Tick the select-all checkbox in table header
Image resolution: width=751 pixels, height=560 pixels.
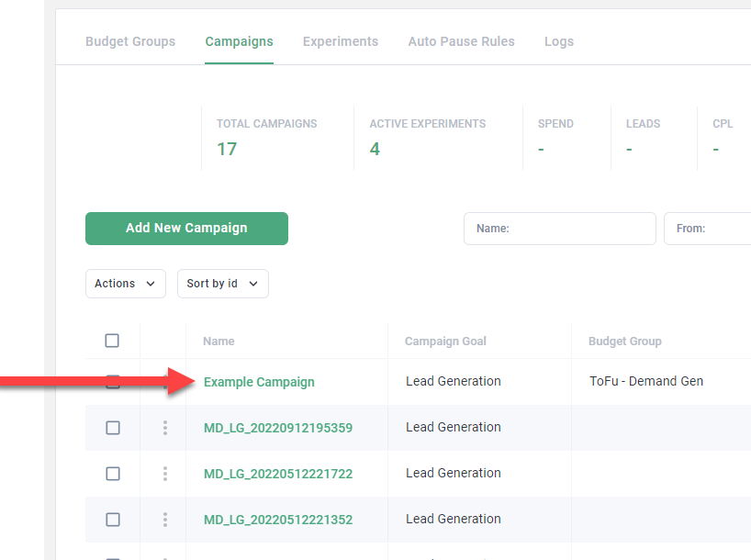(112, 341)
